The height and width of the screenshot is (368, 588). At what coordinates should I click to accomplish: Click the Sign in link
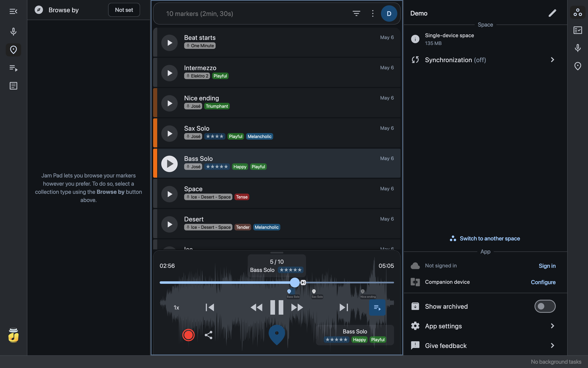[547, 266]
